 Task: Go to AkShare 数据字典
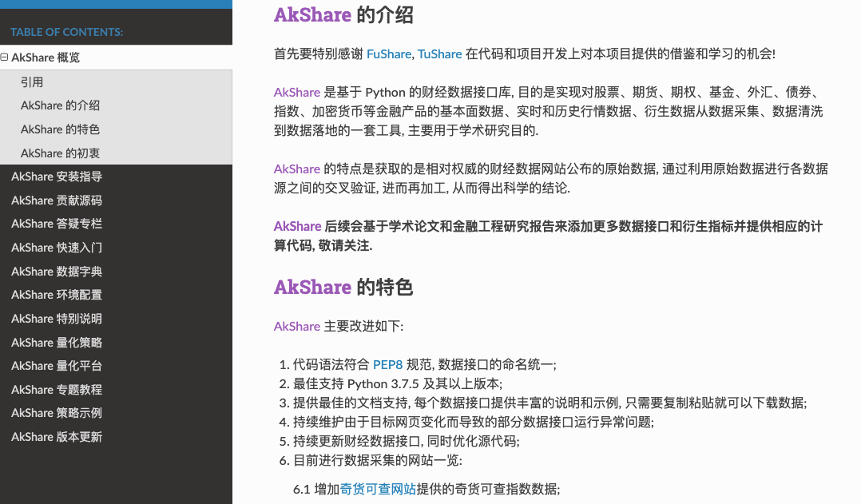[57, 272]
